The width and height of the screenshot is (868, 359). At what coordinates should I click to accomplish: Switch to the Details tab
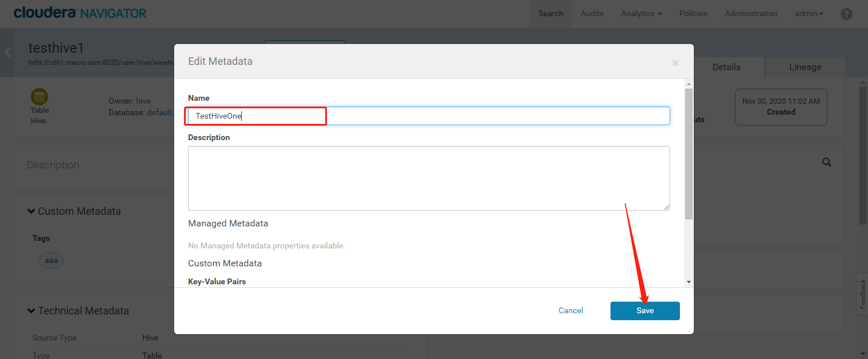click(726, 67)
